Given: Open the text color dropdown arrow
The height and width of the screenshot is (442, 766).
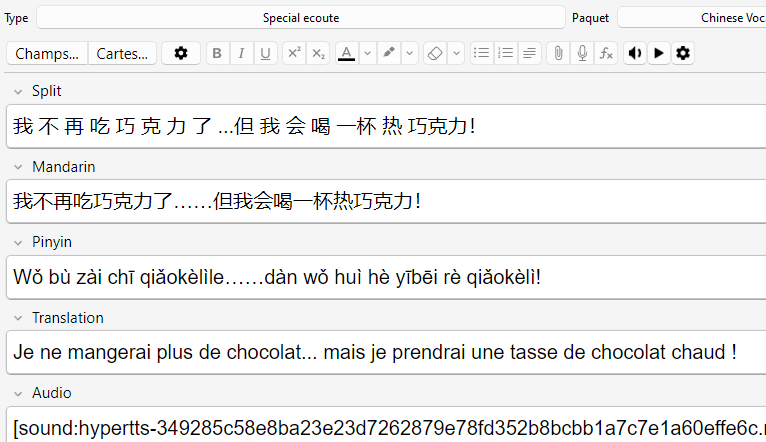Looking at the screenshot, I should (367, 54).
